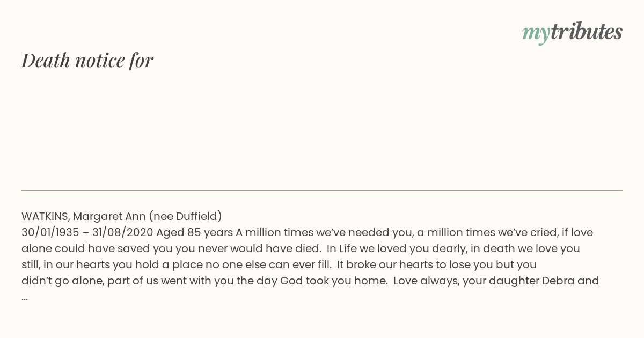Image resolution: width=644 pixels, height=338 pixels.
Task: Click the text '(nee Duffield)'
Action: click(x=185, y=216)
